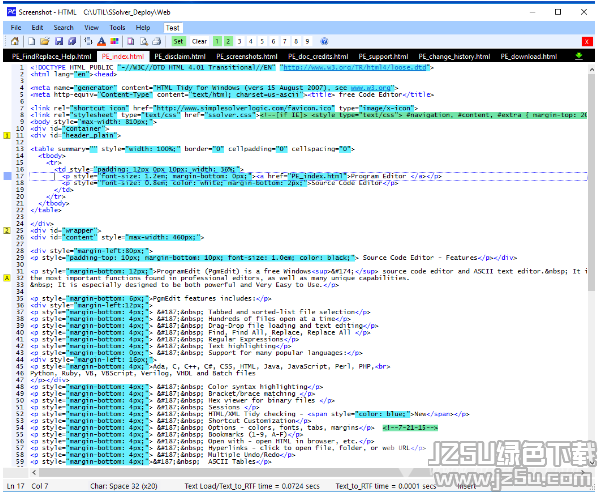The height and width of the screenshot is (492, 598).
Task: Print the document with the printer icon
Action: pyautogui.click(x=156, y=41)
